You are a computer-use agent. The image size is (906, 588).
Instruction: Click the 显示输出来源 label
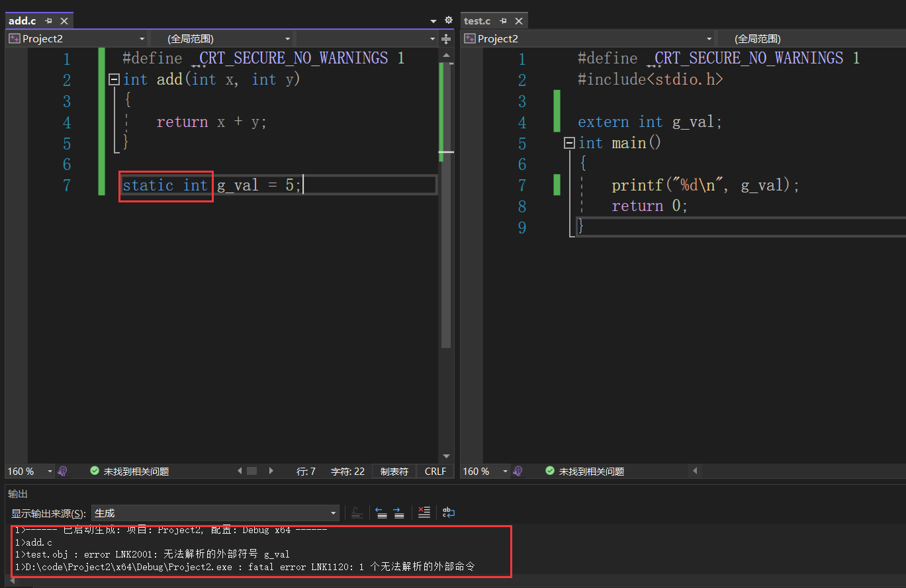coord(48,513)
